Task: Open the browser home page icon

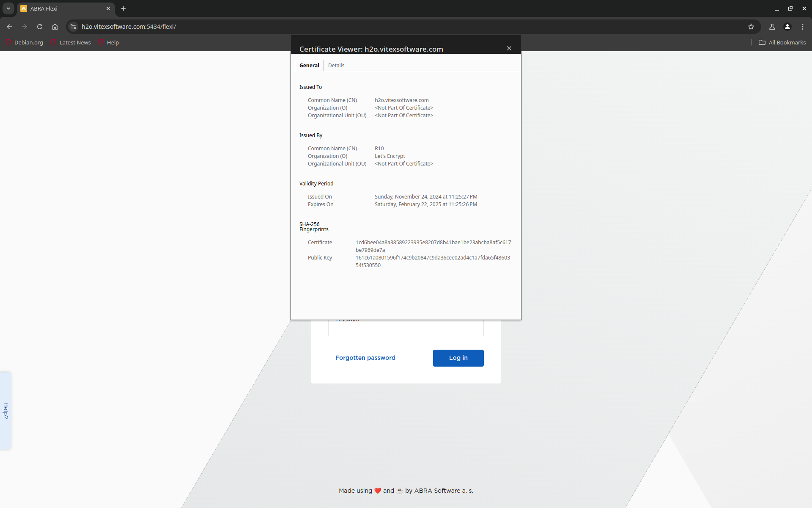Action: coord(55,27)
